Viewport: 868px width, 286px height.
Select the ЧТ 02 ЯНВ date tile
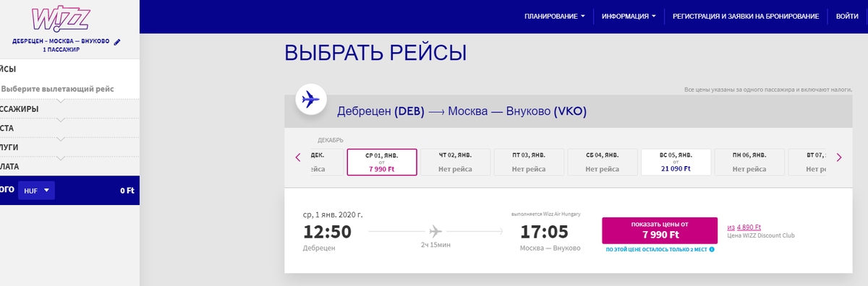pos(456,162)
